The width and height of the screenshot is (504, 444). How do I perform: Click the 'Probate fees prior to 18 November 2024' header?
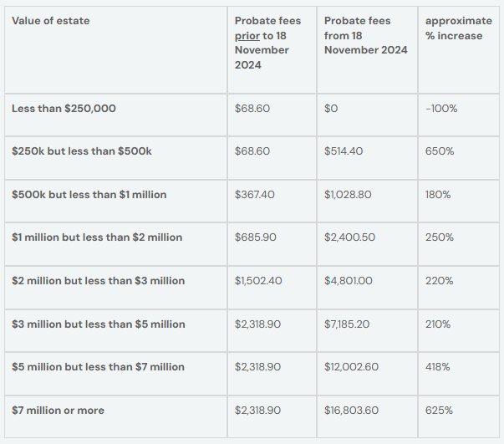(262, 43)
